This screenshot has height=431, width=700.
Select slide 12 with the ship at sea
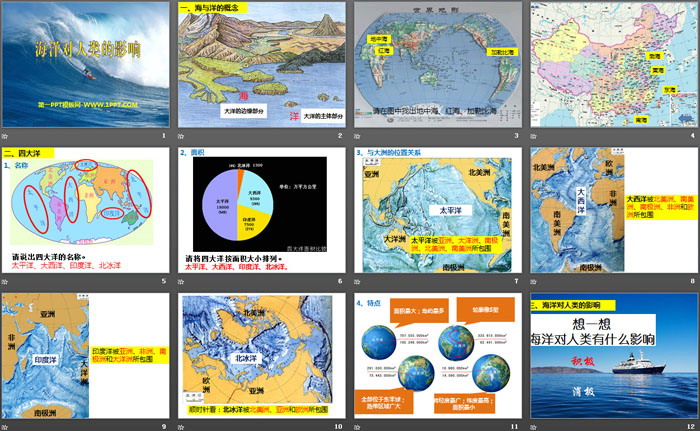[612, 356]
